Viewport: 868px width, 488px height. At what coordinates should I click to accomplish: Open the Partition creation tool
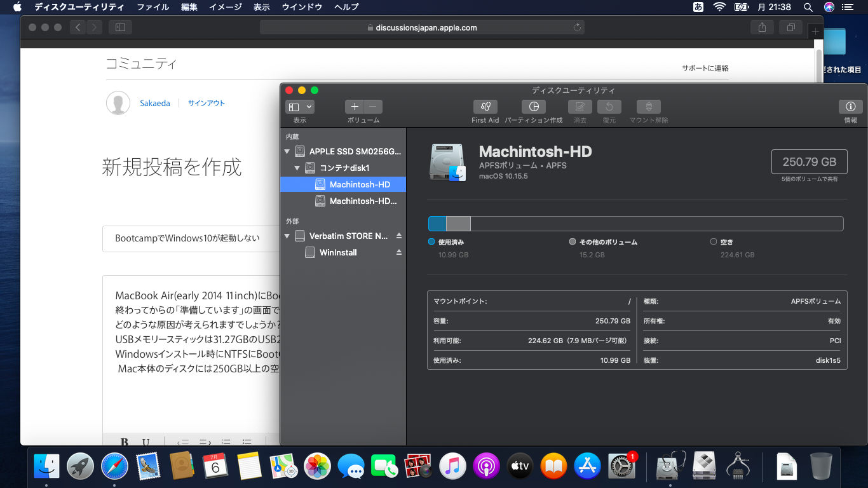533,107
